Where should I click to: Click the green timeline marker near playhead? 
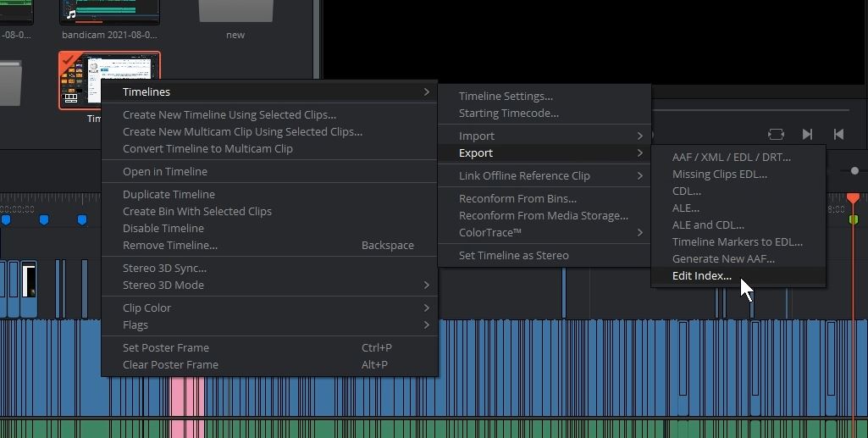point(853,219)
